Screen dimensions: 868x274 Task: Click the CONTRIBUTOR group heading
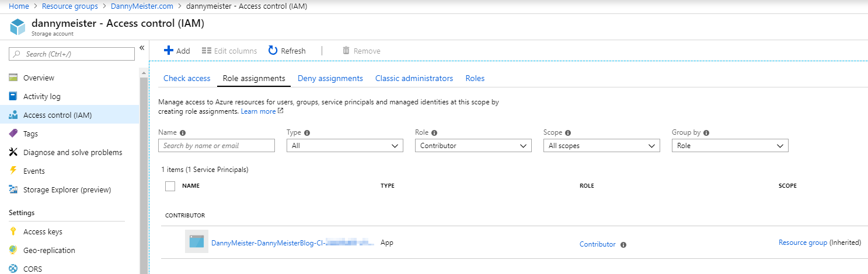point(185,216)
